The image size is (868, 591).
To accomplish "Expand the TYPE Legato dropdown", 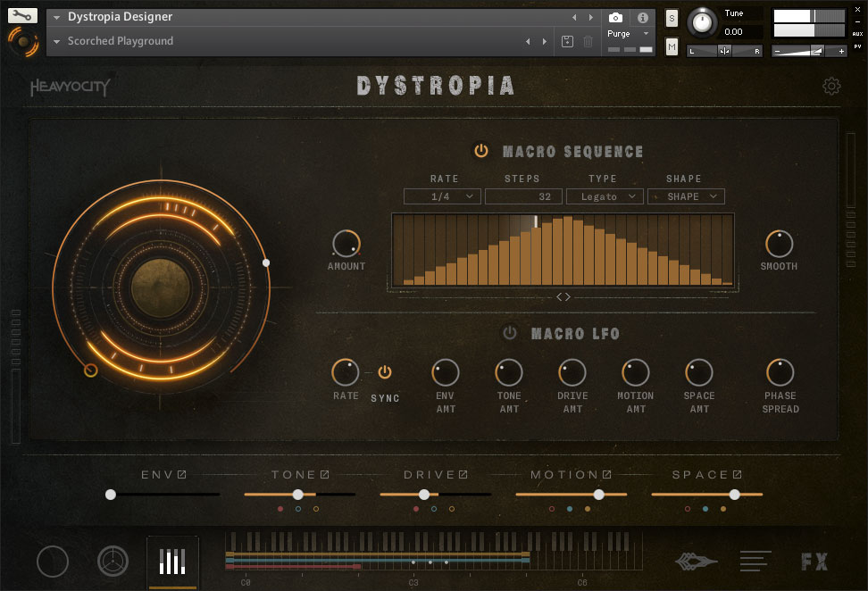I will tap(605, 196).
